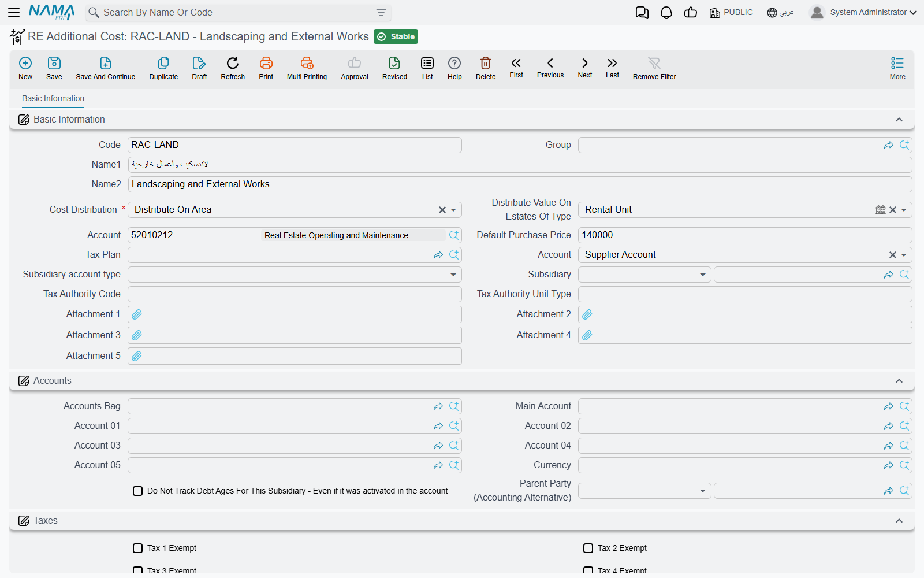Click the Tax Authority Code field
The width and height of the screenshot is (924, 578).
[x=295, y=294]
